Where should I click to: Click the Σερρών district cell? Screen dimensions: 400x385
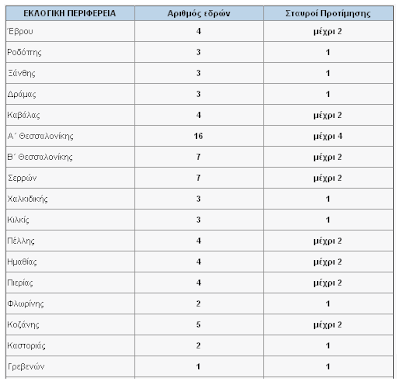click(x=70, y=178)
